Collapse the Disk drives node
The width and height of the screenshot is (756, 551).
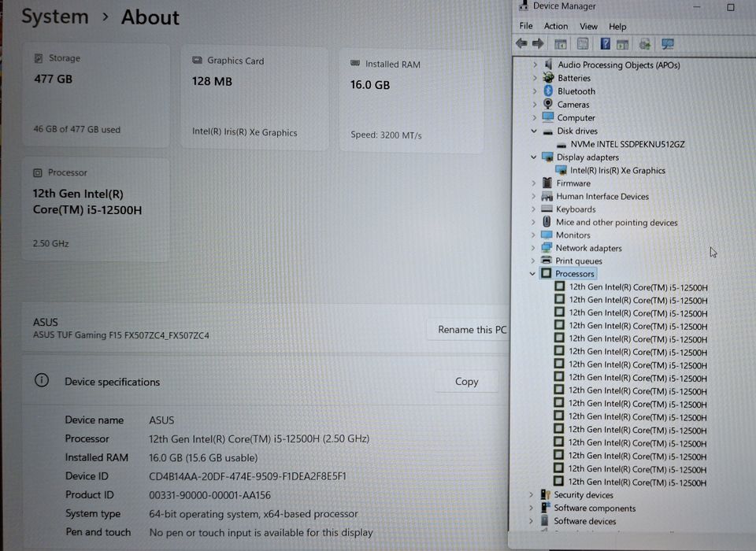(x=534, y=131)
